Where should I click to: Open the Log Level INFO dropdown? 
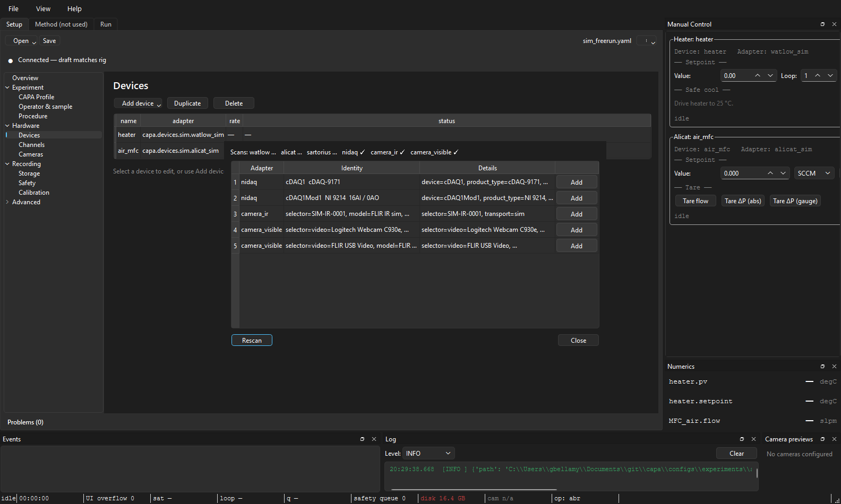point(428,454)
